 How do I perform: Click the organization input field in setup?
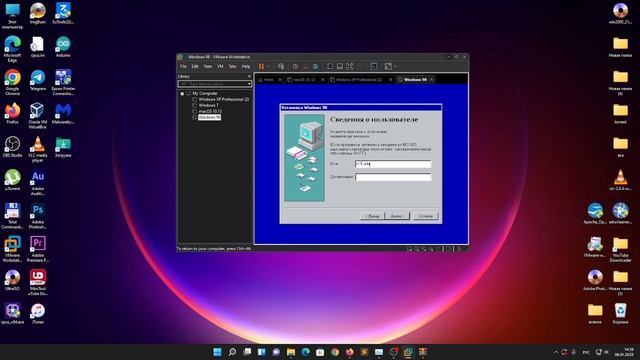point(393,177)
